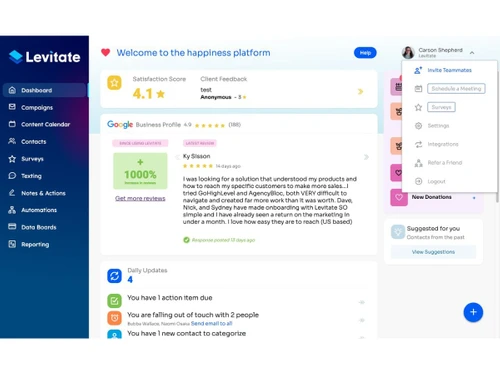Click the Anonymous client feedback entry
The image size is (500, 375).
point(223,97)
